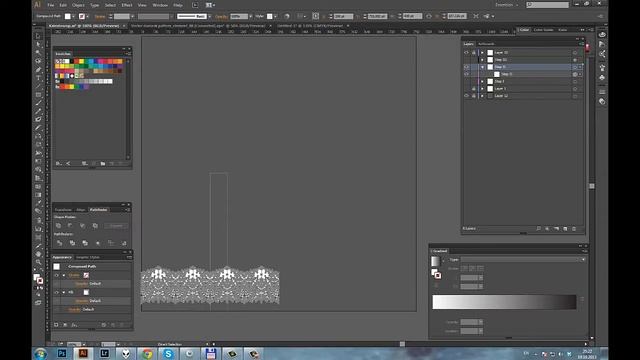640x360 pixels.
Task: Click the Opacity label link
Action: [221, 16]
